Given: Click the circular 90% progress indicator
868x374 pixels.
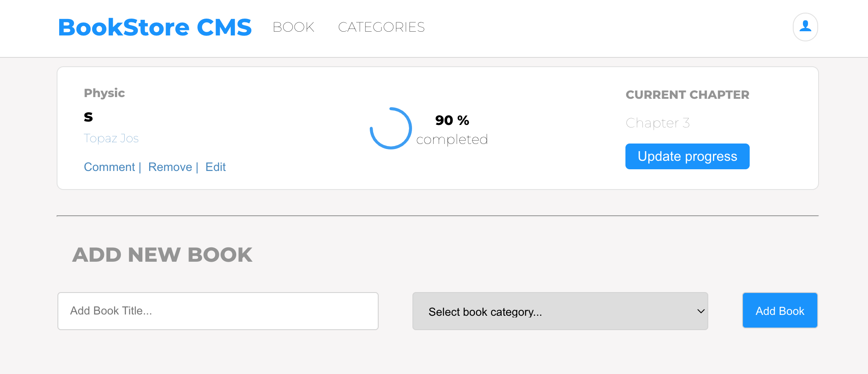Looking at the screenshot, I should point(390,128).
